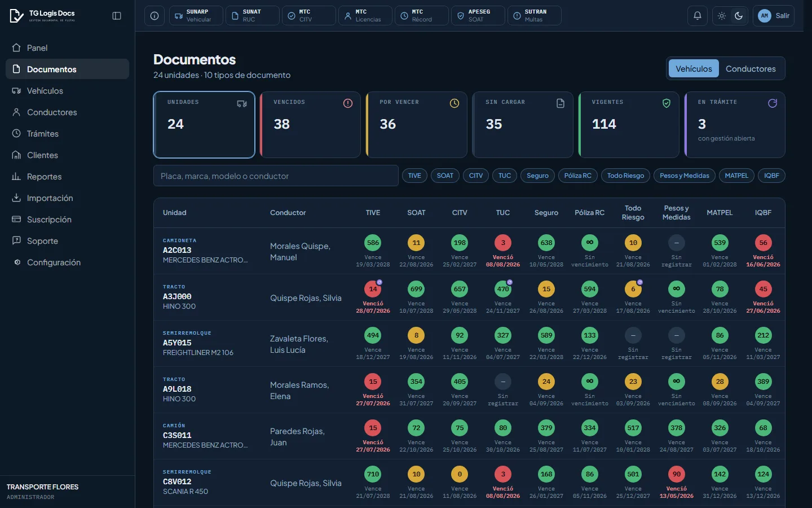This screenshot has height=508, width=812.
Task: Filter by the Vencidos card
Action: point(310,125)
